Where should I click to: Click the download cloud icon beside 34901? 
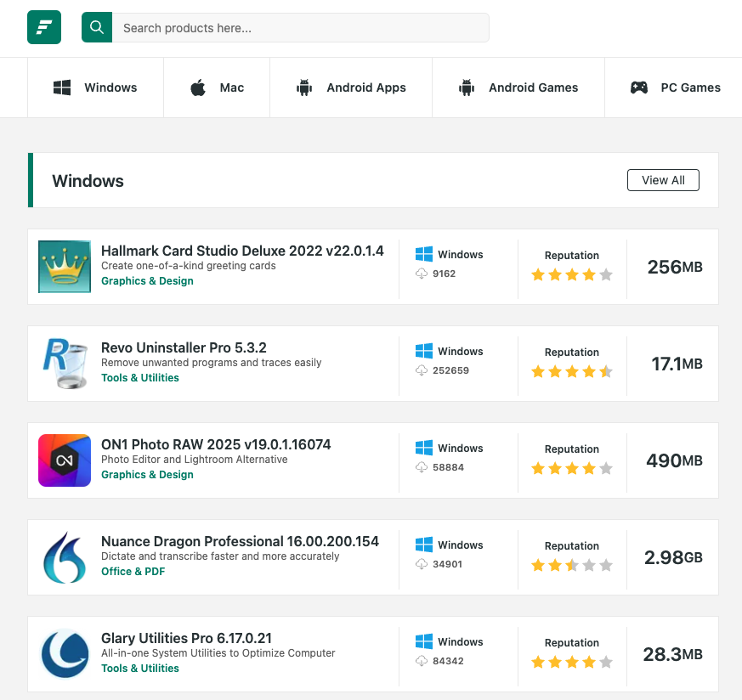click(x=422, y=564)
